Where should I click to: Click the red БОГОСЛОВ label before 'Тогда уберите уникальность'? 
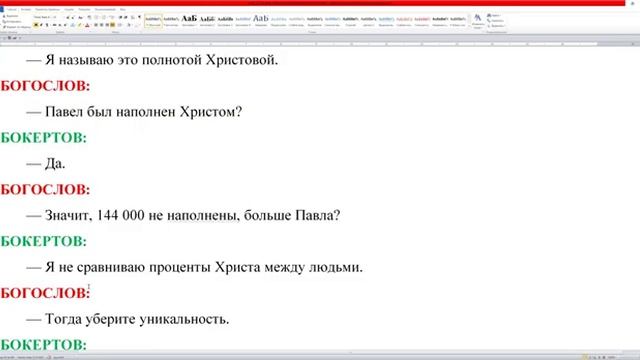pyautogui.click(x=45, y=293)
